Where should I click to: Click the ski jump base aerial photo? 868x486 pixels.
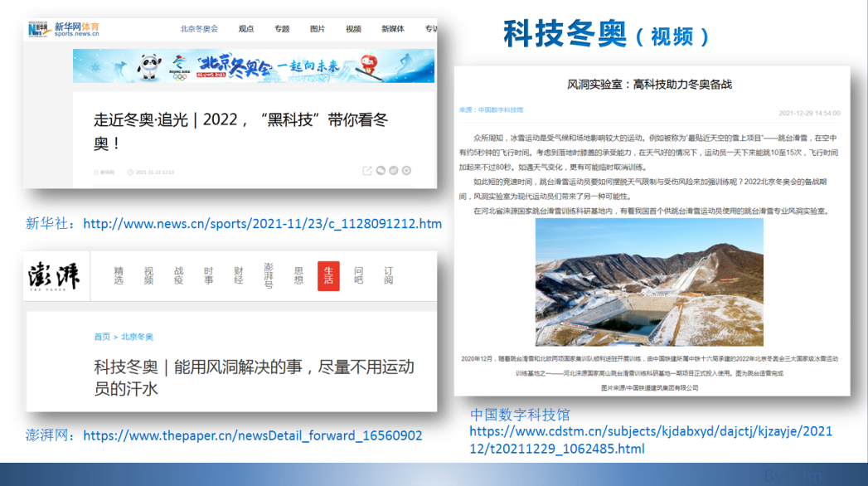tap(649, 282)
